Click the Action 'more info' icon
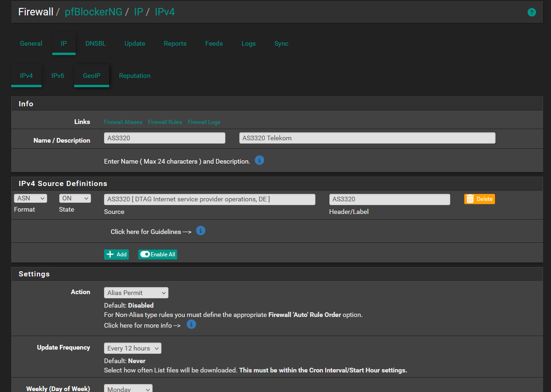Image resolution: width=551 pixels, height=392 pixels. [x=191, y=324]
